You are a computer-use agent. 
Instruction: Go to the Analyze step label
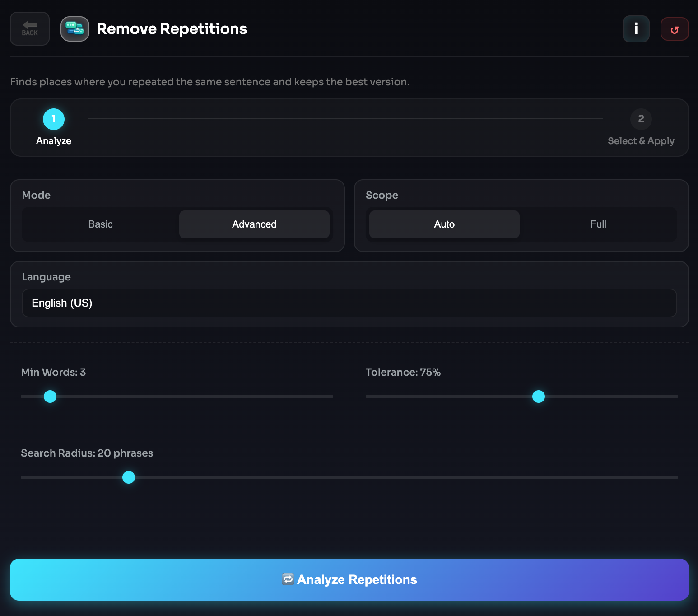[x=54, y=141]
